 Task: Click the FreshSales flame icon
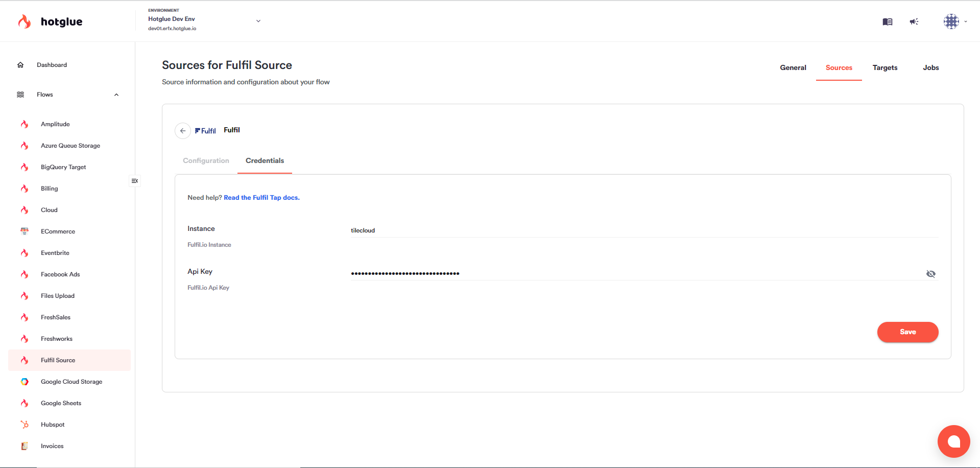pyautogui.click(x=25, y=317)
